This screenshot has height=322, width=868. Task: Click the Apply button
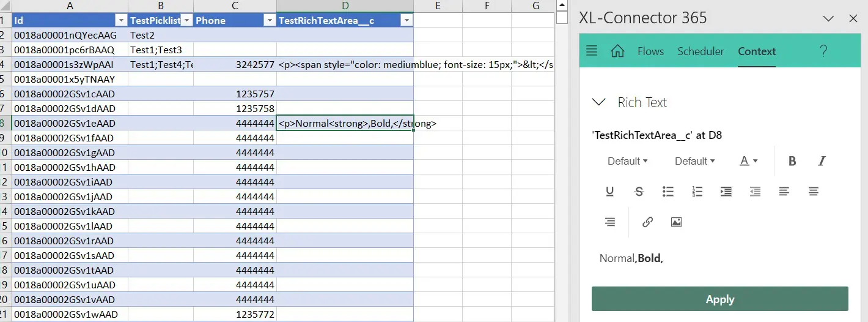point(719,299)
